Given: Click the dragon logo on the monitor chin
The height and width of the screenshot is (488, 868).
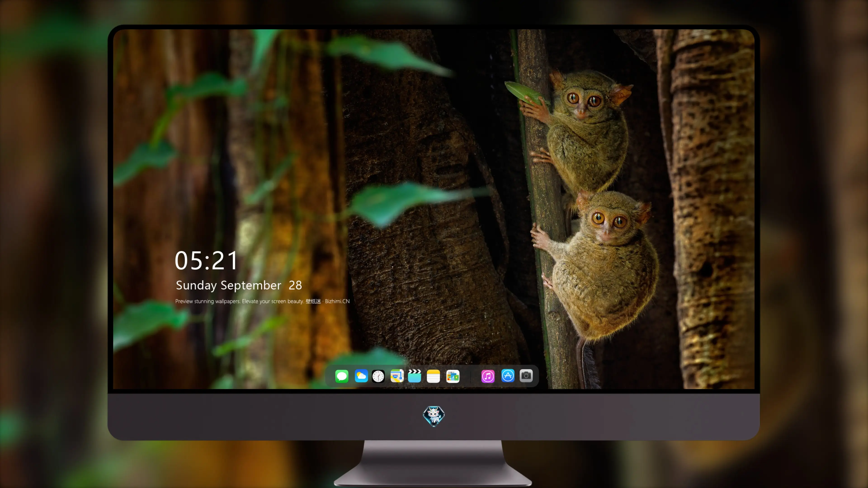Looking at the screenshot, I should (x=434, y=416).
